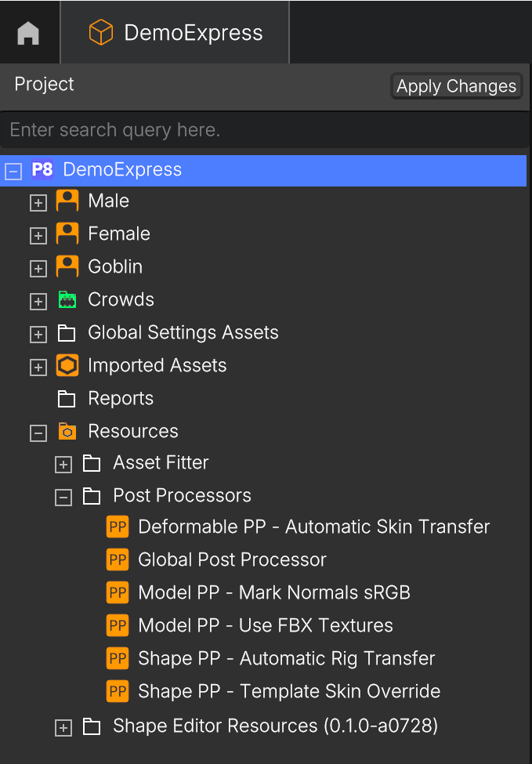
Task: Click the Global Settings Assets folder icon
Action: pos(67,333)
